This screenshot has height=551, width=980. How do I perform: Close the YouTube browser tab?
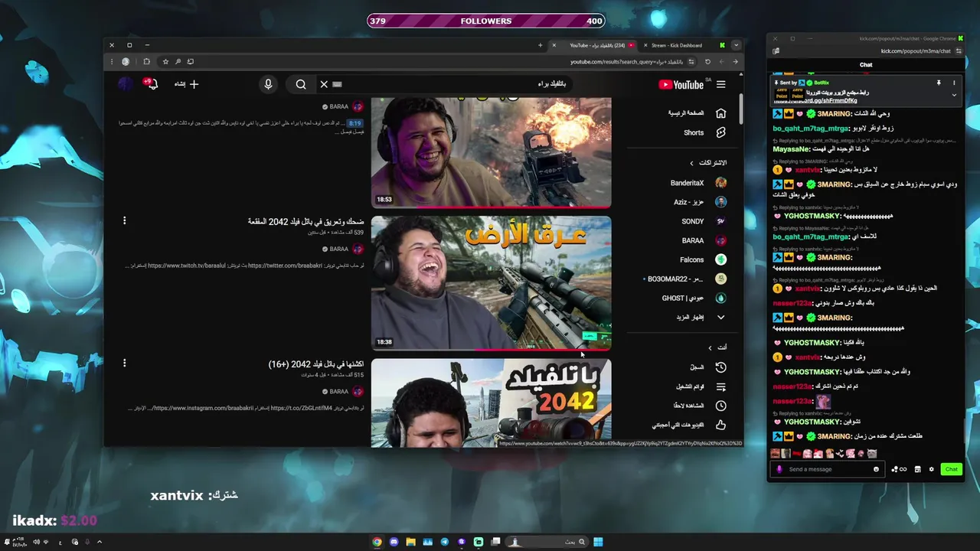click(x=554, y=45)
